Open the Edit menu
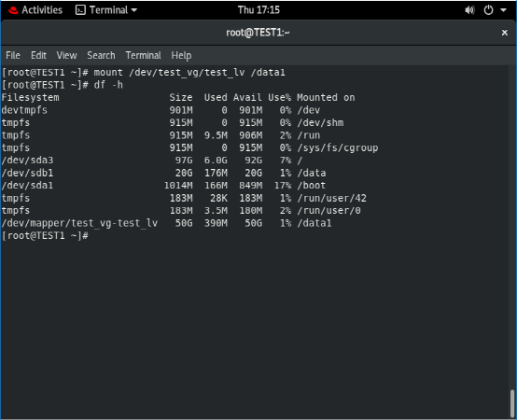The height and width of the screenshot is (420, 517). pos(38,55)
